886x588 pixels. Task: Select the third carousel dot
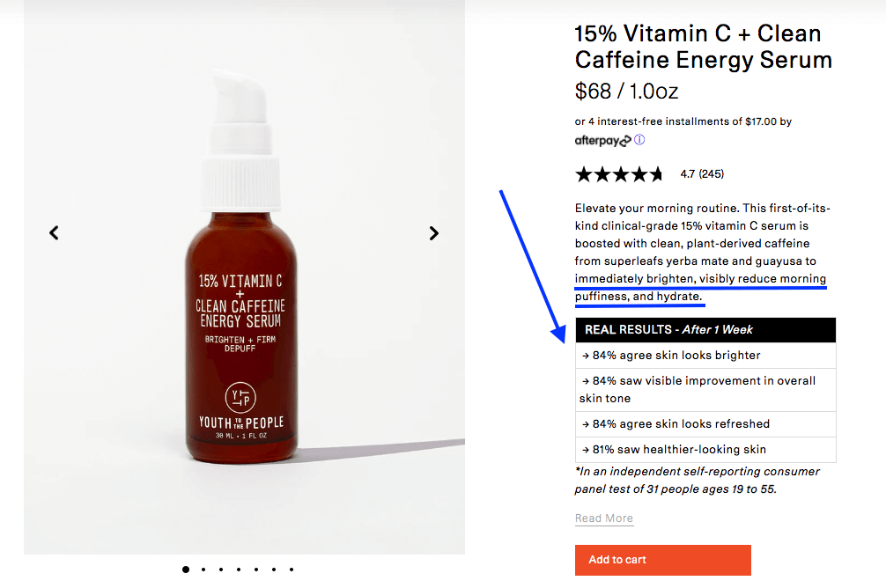[221, 570]
